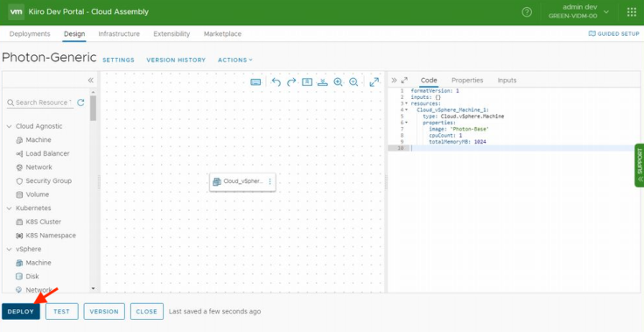
Task: Expand the canvas to full screen
Action: [374, 81]
